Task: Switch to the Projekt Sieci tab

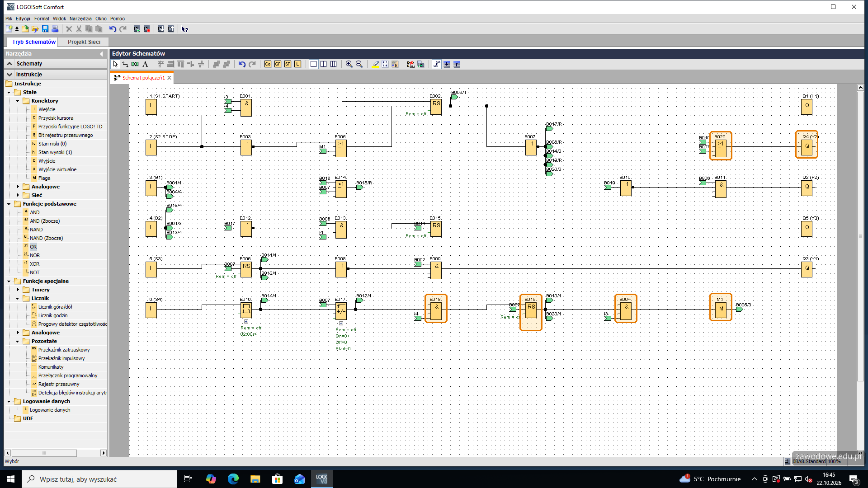Action: 84,42
